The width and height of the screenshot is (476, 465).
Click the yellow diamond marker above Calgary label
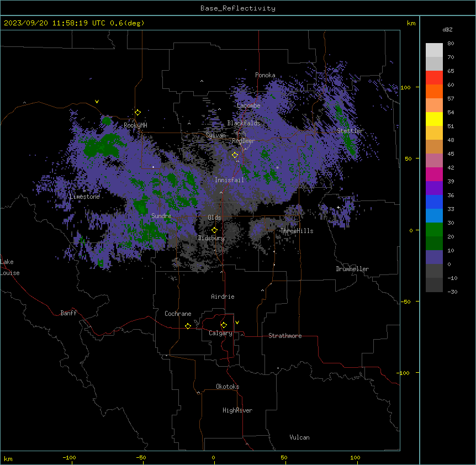click(x=224, y=325)
